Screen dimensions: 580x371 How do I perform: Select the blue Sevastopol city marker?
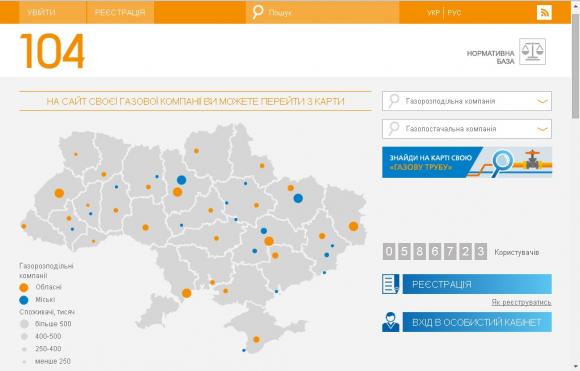244,350
